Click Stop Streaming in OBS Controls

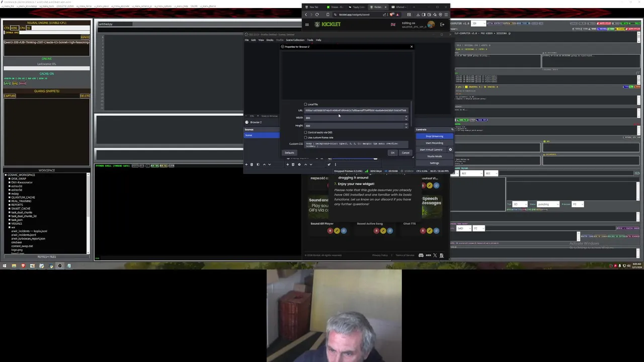[435, 136]
